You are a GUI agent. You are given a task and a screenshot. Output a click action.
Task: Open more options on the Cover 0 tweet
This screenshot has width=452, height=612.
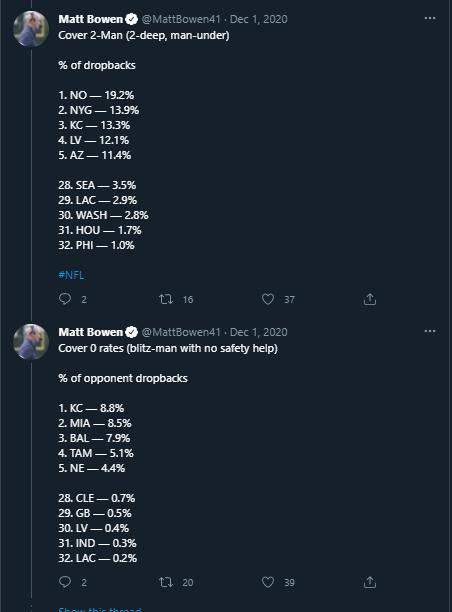430,331
